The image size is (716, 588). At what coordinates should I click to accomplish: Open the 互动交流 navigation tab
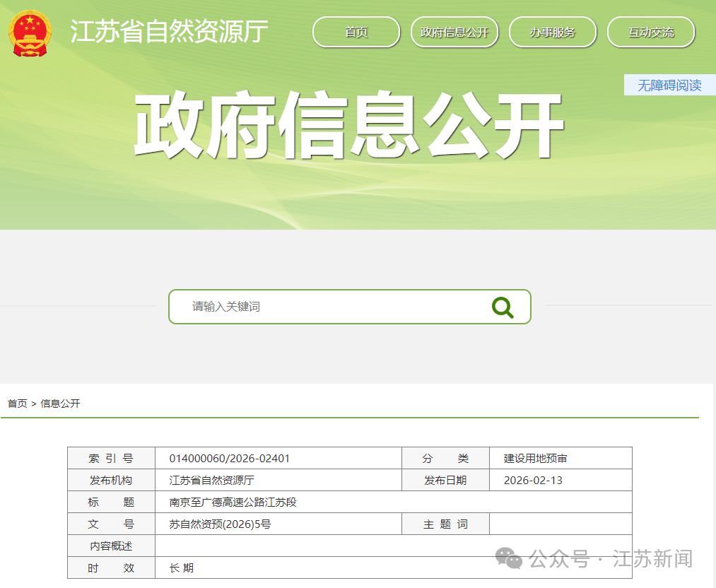(651, 32)
